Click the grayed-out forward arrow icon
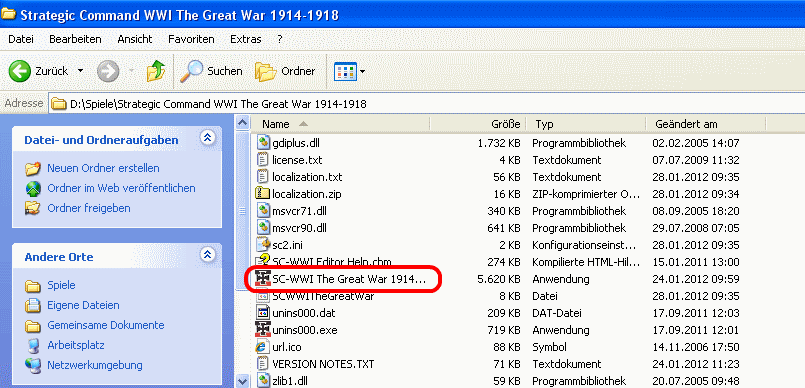Image resolution: width=805 pixels, height=388 pixels. pyautogui.click(x=108, y=71)
